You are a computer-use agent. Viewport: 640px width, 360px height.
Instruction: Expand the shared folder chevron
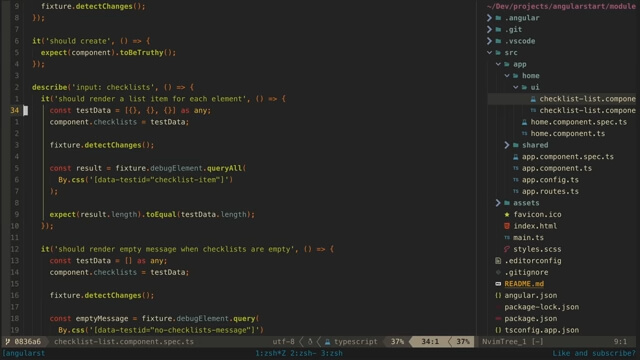click(507, 145)
